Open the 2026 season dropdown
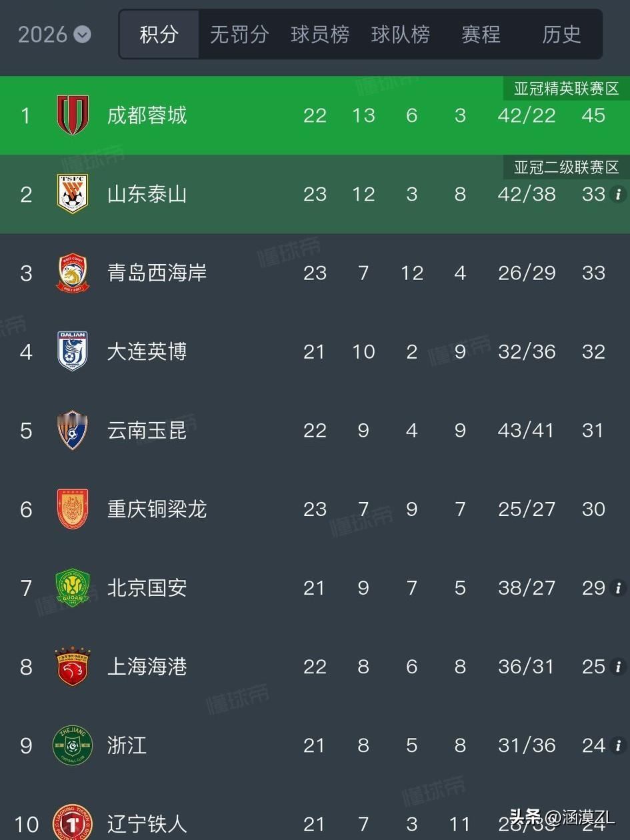This screenshot has height=840, width=630. pyautogui.click(x=54, y=34)
